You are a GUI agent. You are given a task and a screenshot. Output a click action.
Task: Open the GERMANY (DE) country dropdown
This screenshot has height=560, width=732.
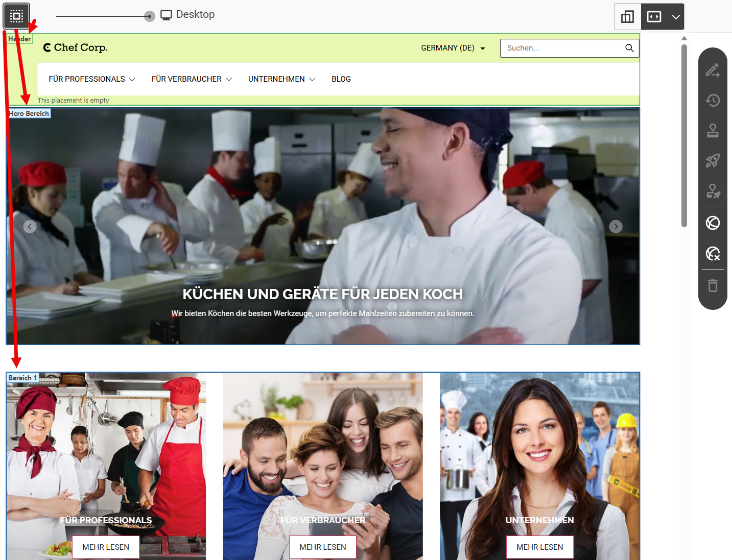click(453, 48)
